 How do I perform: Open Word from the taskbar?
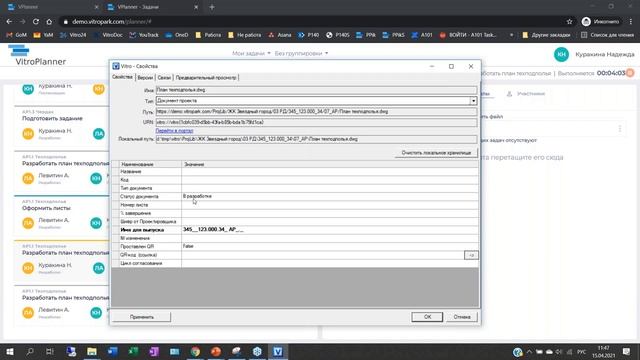tap(113, 351)
